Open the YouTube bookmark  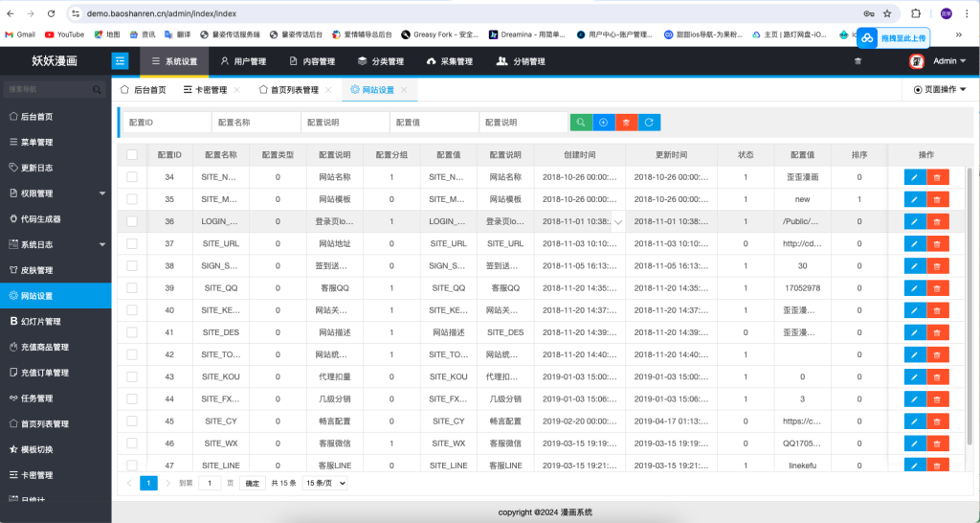[x=64, y=35]
